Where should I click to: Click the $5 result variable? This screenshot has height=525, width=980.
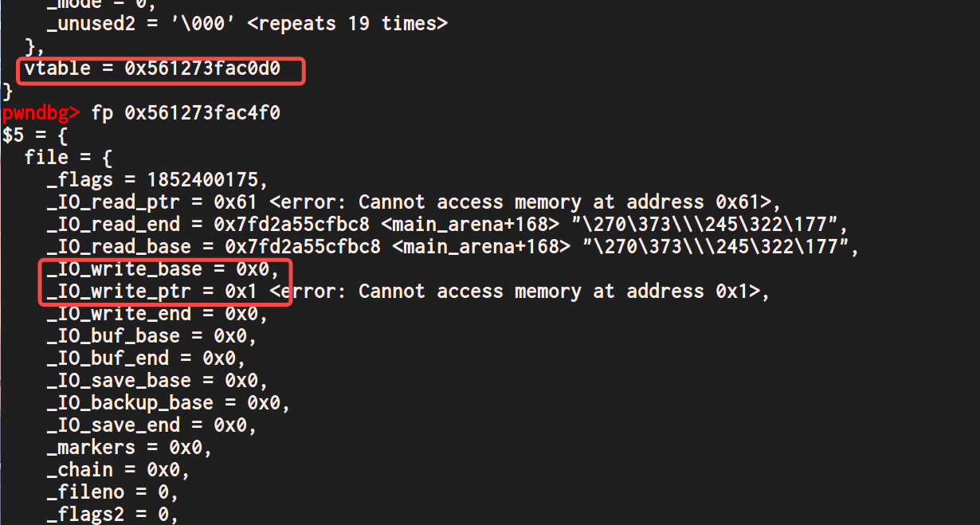[x=14, y=135]
